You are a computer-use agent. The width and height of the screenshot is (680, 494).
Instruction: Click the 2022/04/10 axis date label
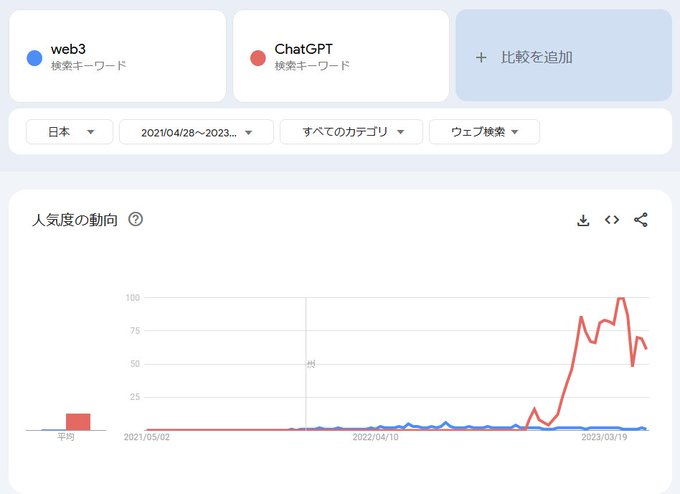pyautogui.click(x=376, y=437)
